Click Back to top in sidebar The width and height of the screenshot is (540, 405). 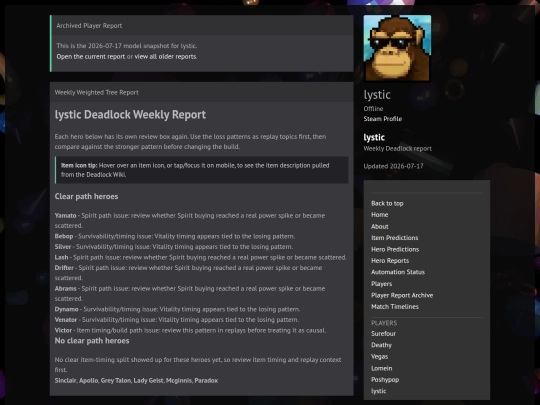(x=387, y=203)
